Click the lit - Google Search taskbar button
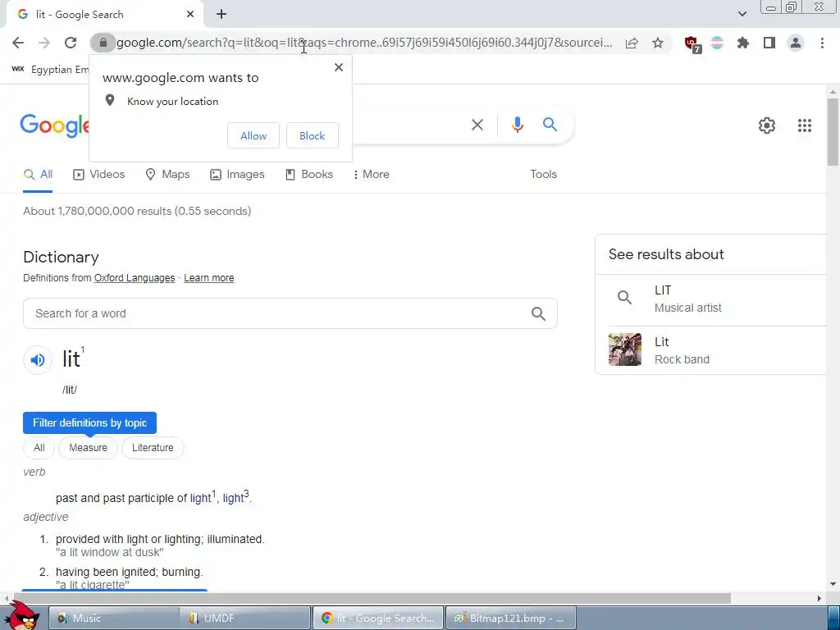The width and height of the screenshot is (840, 630). coord(378,619)
